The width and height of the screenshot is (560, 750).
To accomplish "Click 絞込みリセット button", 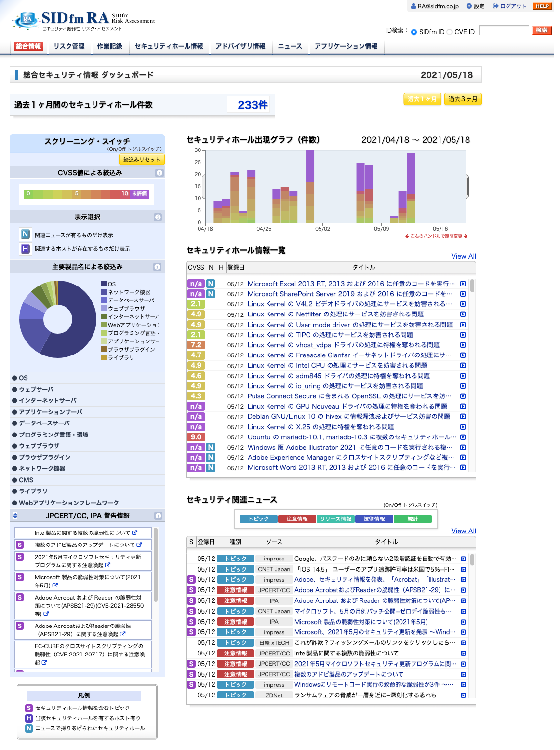I will (142, 160).
